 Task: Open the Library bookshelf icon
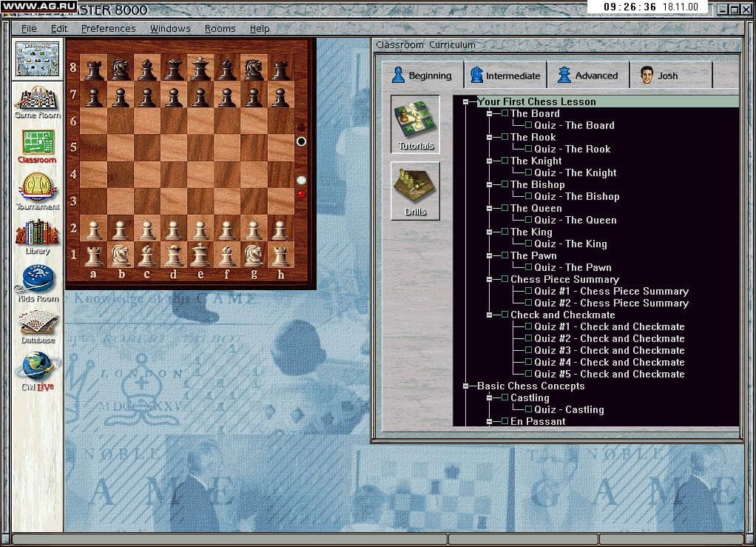pyautogui.click(x=38, y=238)
